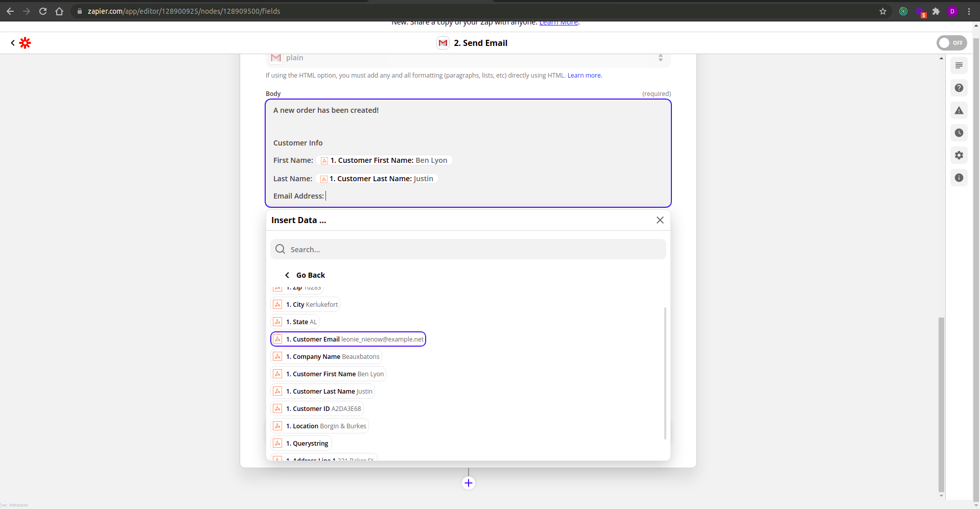Screen dimensions: 980x509
Task: Insert Customer Last Name Justin from list
Action: coord(322,392)
